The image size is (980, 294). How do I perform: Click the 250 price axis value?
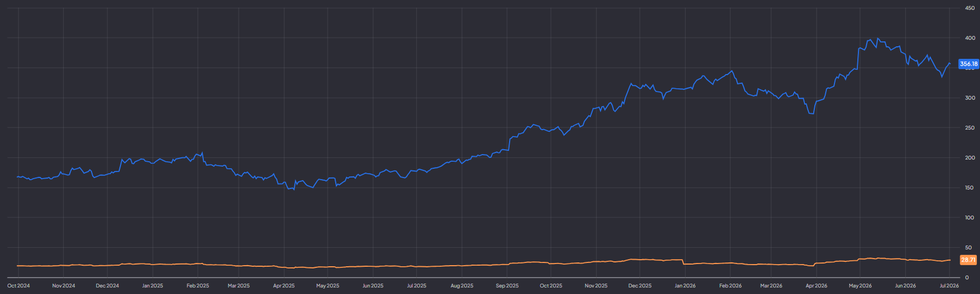click(970, 128)
